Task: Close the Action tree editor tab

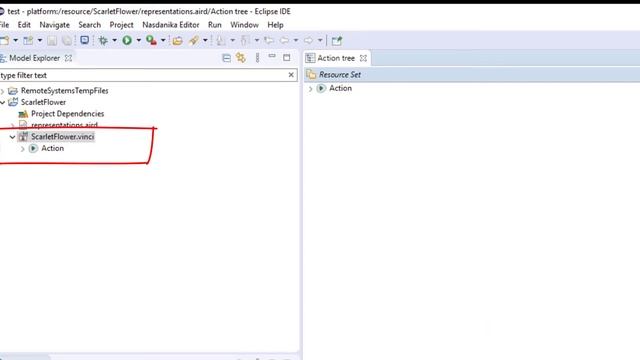Action: coord(363,58)
